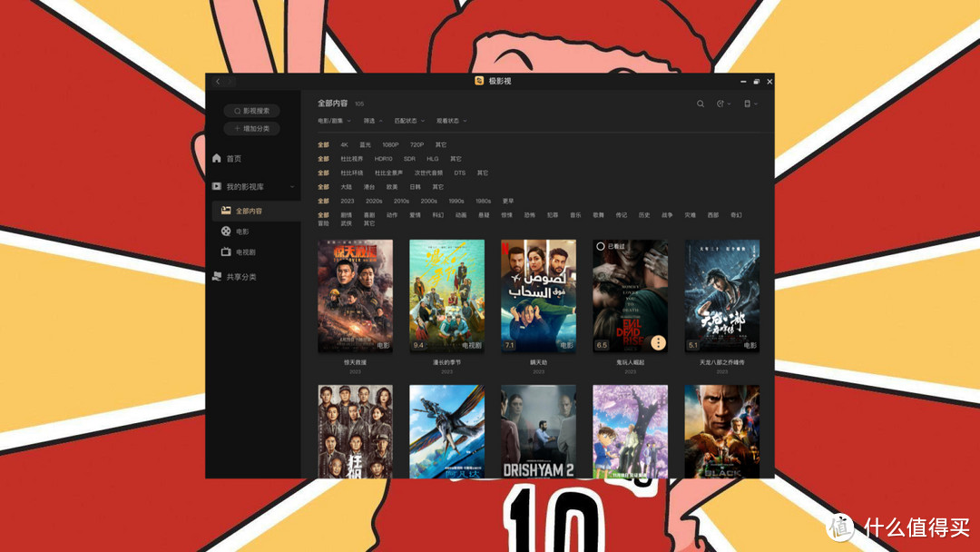980x552 pixels.
Task: Open the 漫长的季节 series poster
Action: [446, 296]
